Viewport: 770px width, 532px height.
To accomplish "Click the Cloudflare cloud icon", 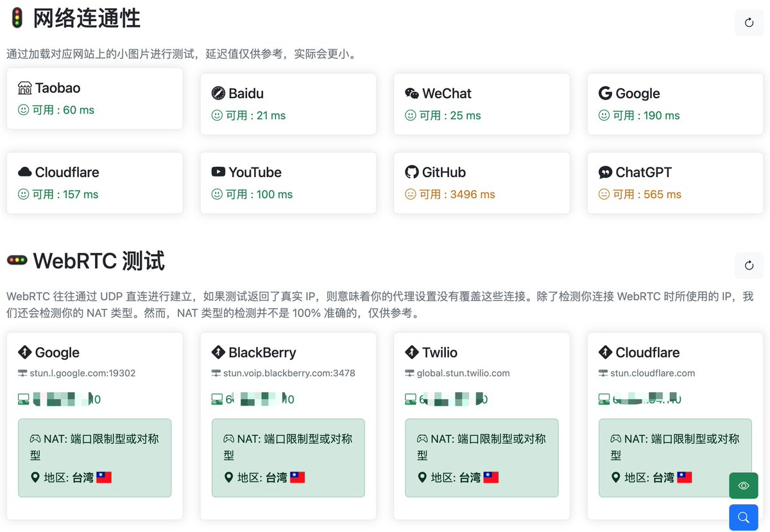I will pos(24,172).
